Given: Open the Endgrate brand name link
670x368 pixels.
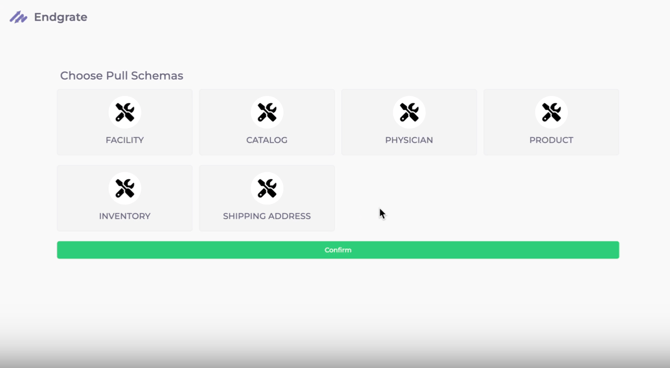Looking at the screenshot, I should (61, 17).
